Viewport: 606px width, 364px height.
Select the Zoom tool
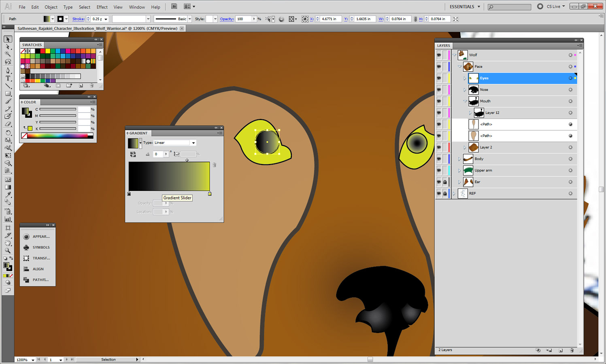click(8, 250)
